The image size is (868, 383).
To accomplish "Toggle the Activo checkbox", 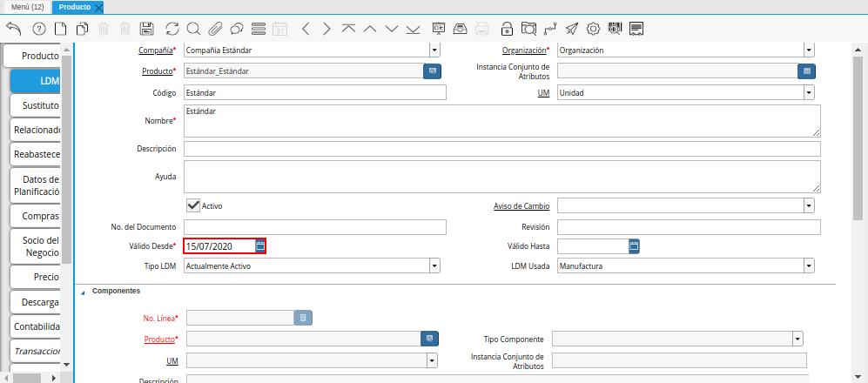I will [x=193, y=205].
